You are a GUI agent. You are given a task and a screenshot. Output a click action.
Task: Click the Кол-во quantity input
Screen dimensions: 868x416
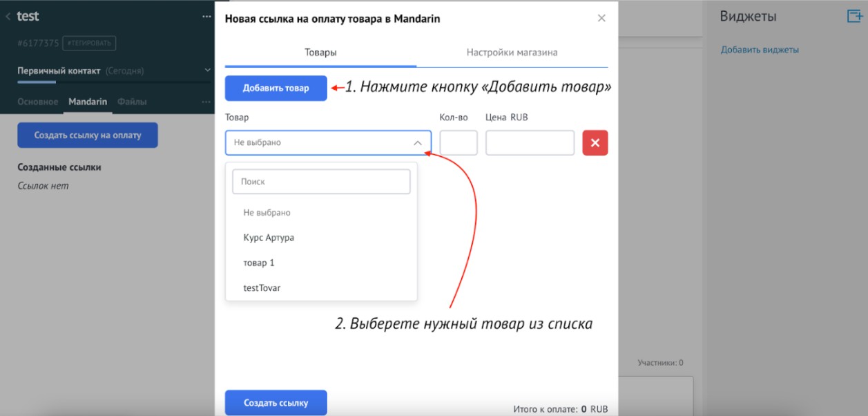click(459, 143)
